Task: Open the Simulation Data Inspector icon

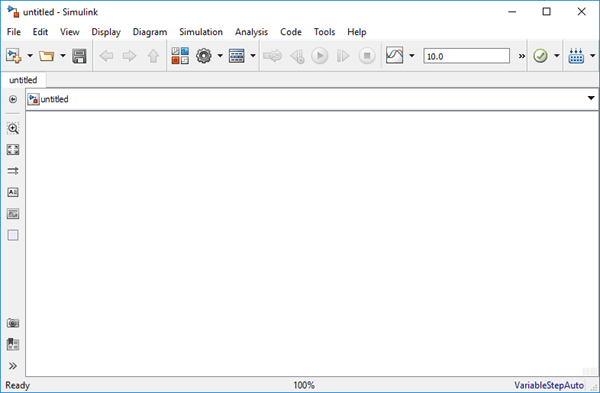Action: tap(395, 56)
